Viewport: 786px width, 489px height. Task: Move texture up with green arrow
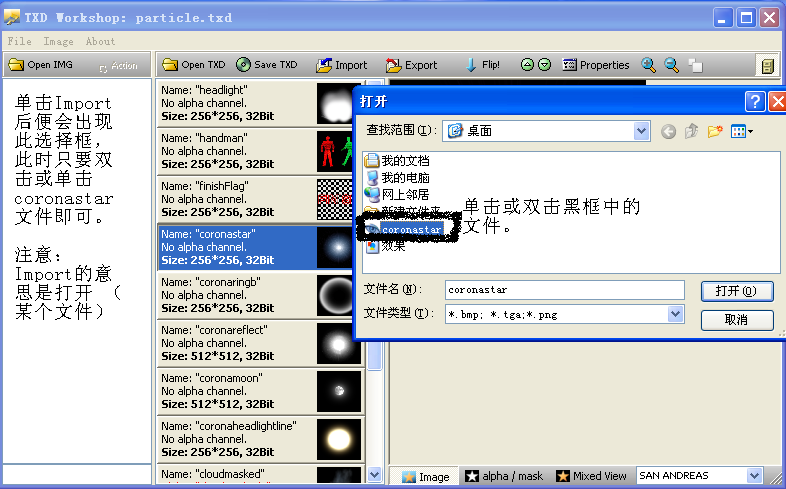click(527, 65)
